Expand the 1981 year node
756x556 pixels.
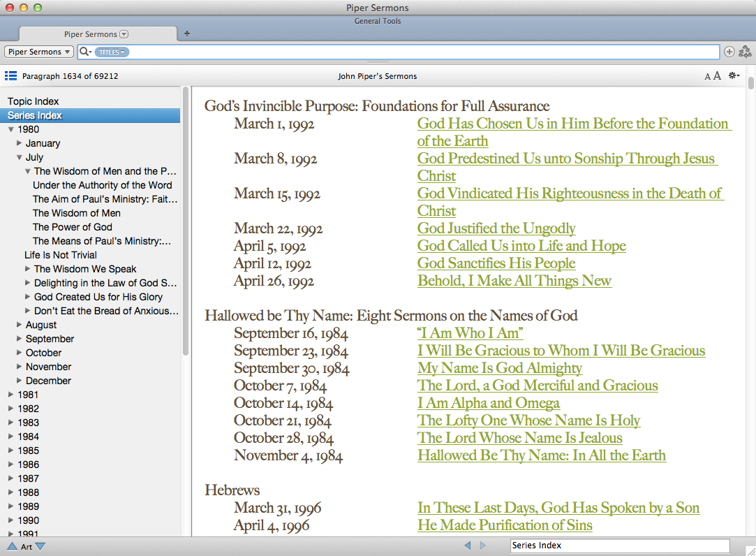click(x=11, y=395)
